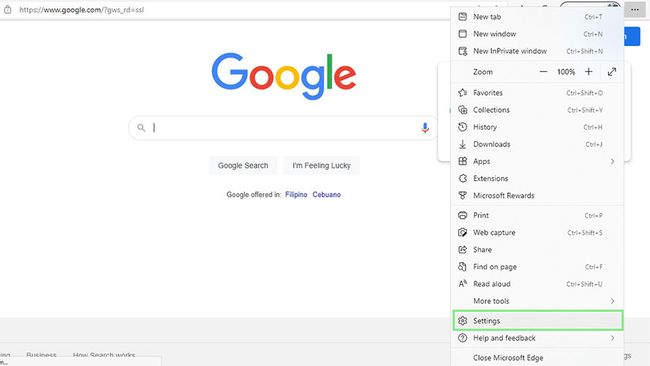This screenshot has height=366, width=650.
Task: Click the Downloads arrow icon
Action: [x=463, y=144]
